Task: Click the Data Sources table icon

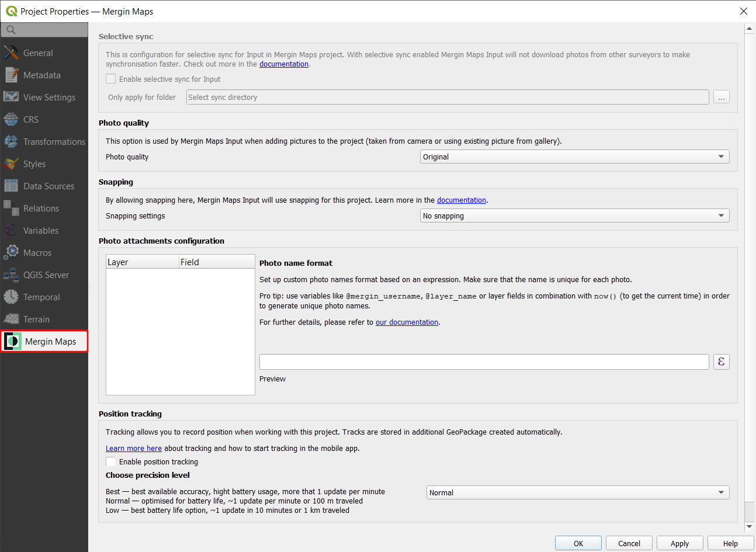Action: pos(11,186)
